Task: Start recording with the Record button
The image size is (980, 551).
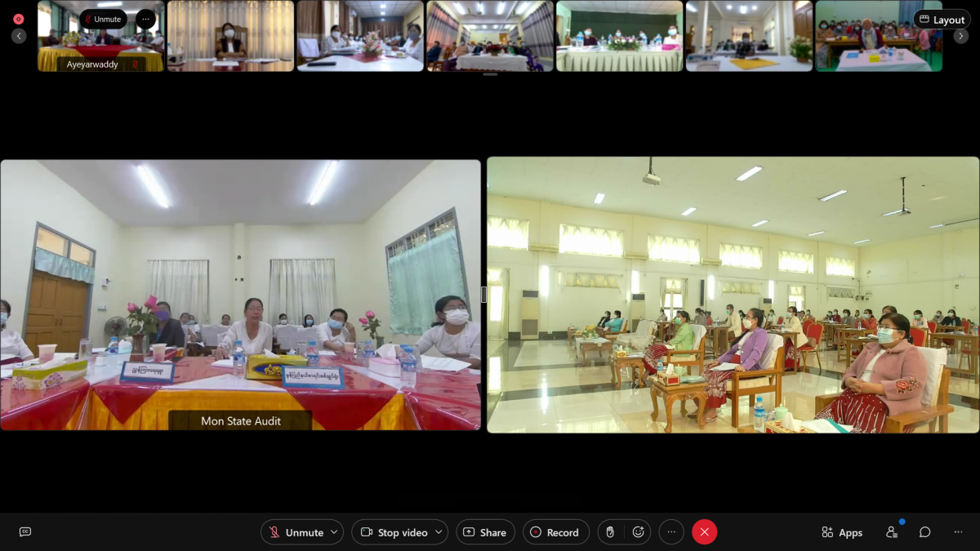Action: 555,532
